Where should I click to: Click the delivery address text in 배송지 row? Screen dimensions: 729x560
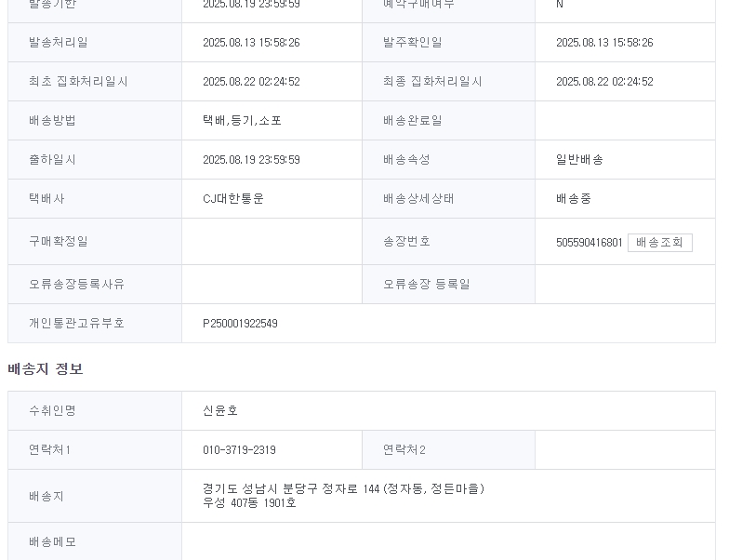click(344, 496)
